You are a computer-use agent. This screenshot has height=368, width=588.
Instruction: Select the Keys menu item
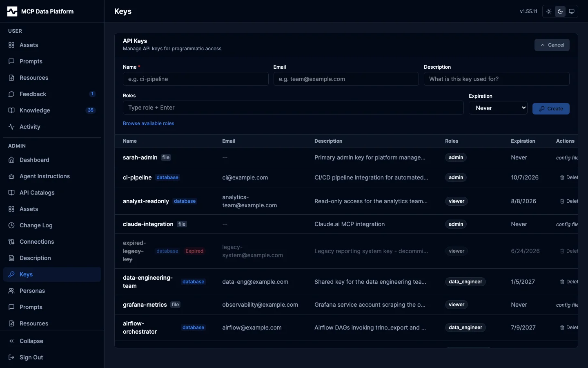pyautogui.click(x=52, y=274)
